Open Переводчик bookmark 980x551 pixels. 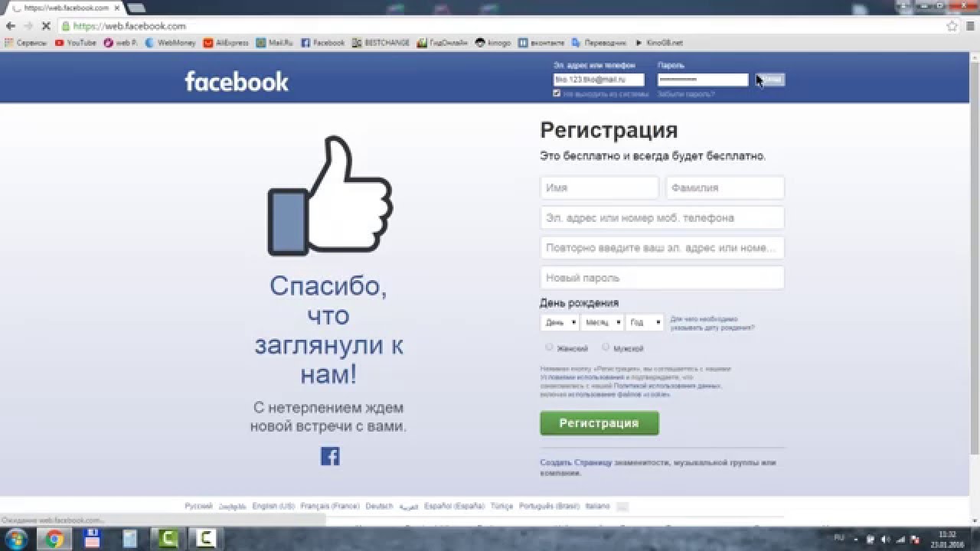coord(599,43)
